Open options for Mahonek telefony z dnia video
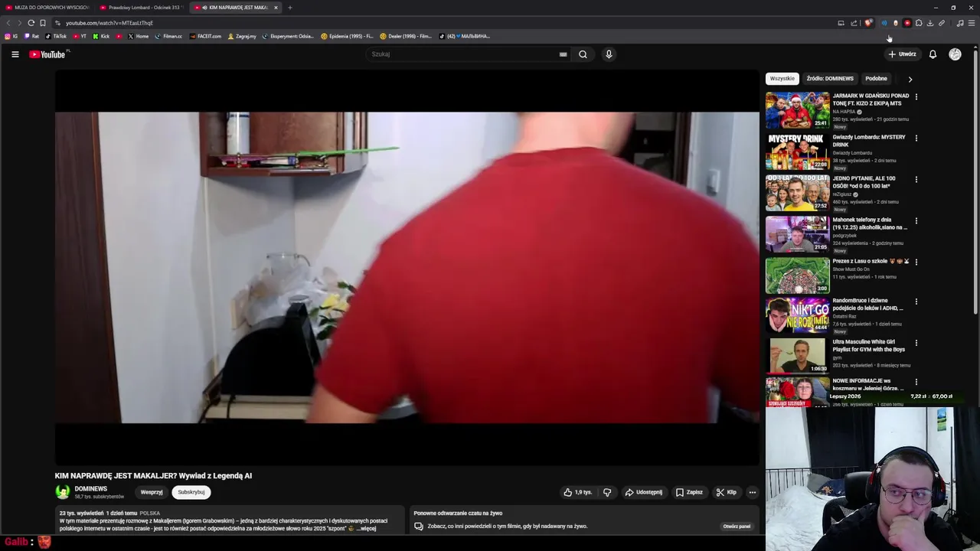The height and width of the screenshot is (551, 980). [916, 220]
